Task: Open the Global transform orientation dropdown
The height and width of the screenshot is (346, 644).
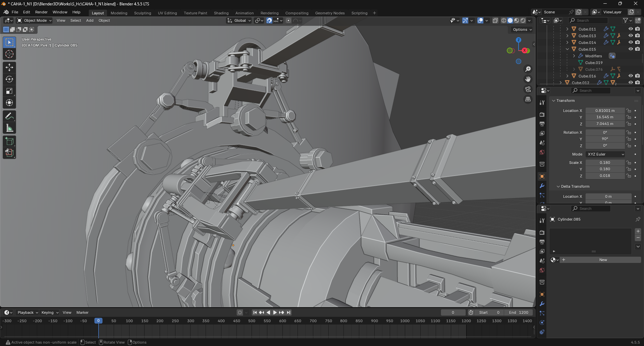Action: [x=239, y=20]
